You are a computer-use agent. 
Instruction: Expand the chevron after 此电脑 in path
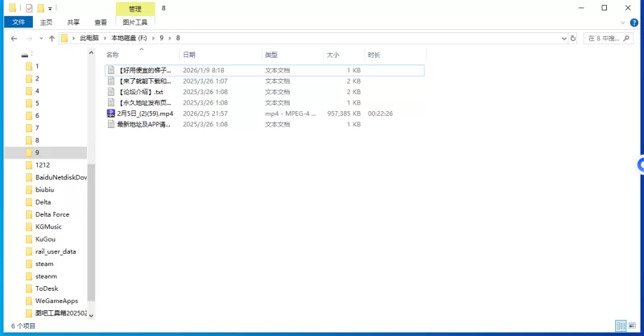pos(105,38)
